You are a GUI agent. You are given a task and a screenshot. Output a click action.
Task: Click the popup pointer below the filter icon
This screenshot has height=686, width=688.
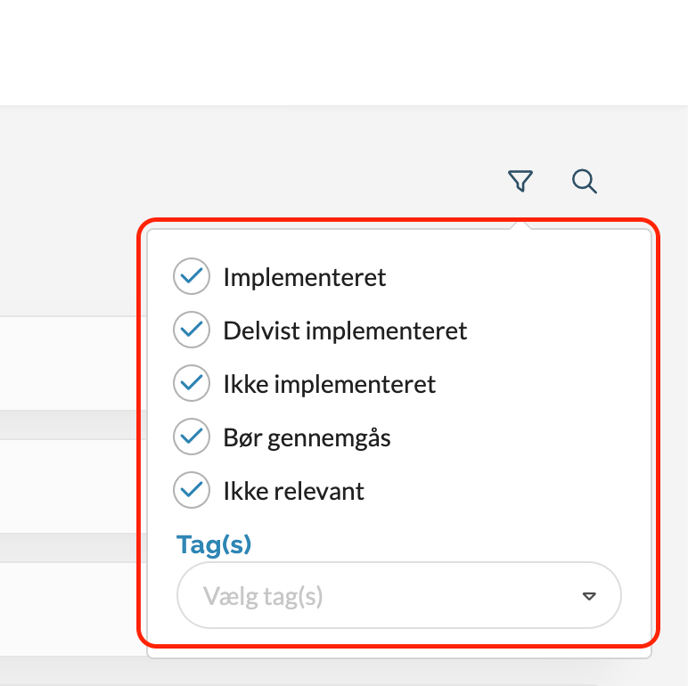(x=520, y=225)
